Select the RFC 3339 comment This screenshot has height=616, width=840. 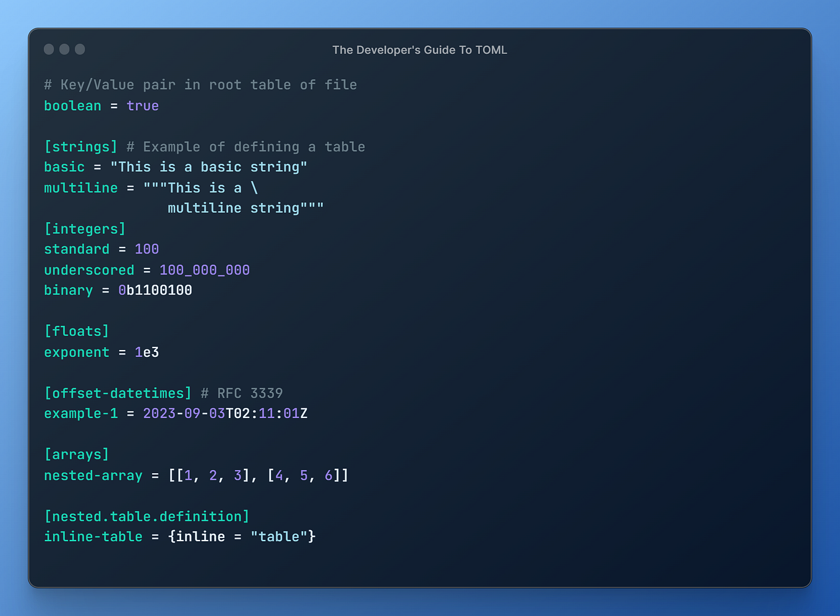click(242, 393)
